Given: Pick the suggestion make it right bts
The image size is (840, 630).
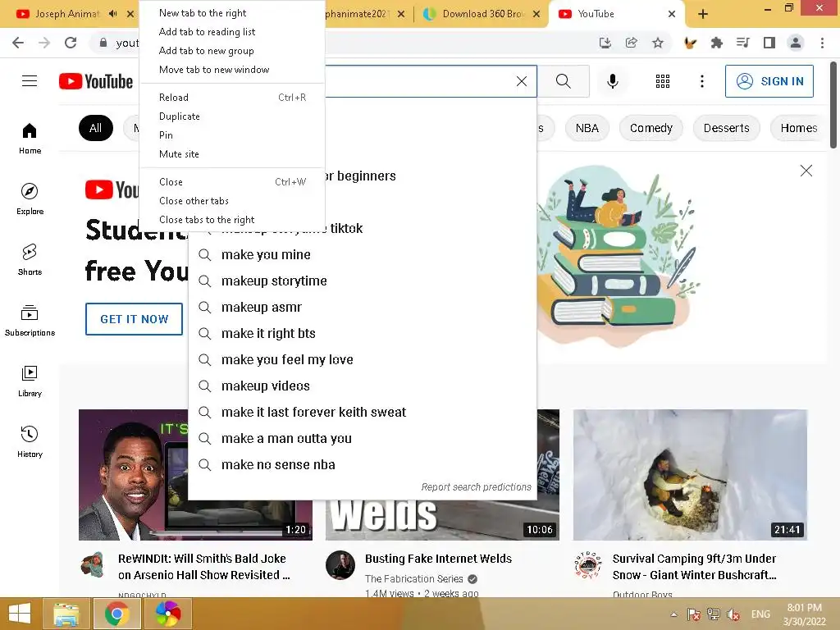Looking at the screenshot, I should [363, 333].
